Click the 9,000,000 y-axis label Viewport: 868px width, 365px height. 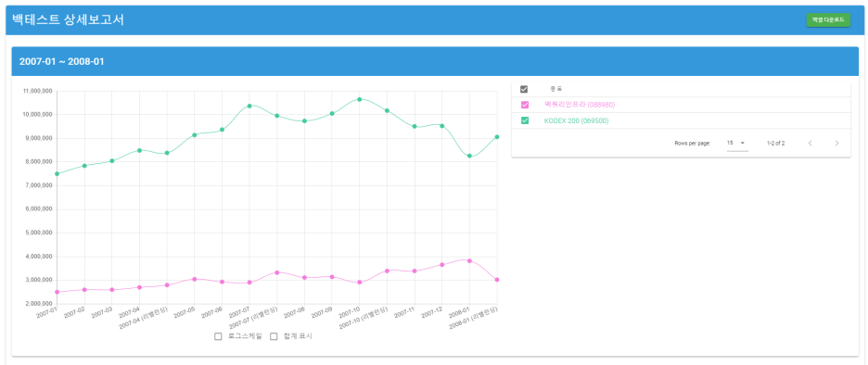(x=39, y=138)
